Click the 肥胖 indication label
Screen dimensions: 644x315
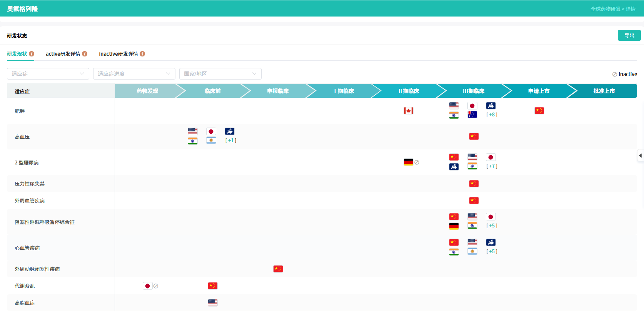(x=20, y=111)
